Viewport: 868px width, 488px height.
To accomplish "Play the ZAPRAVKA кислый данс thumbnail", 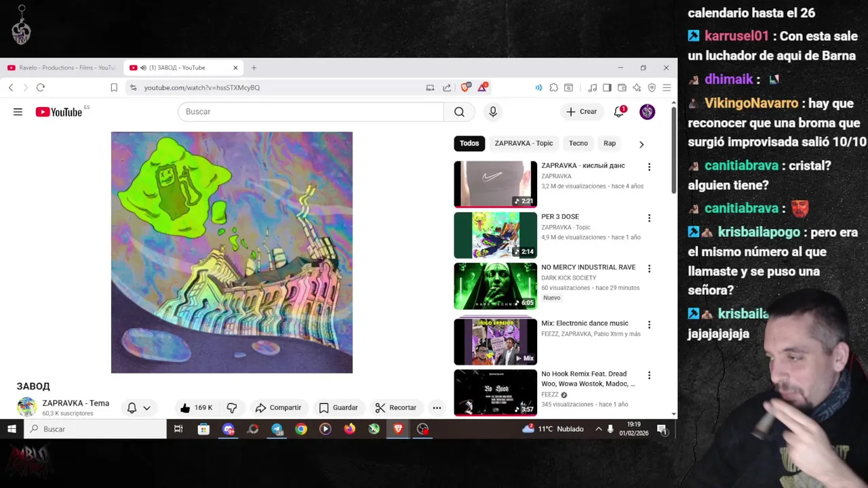I will pos(495,184).
